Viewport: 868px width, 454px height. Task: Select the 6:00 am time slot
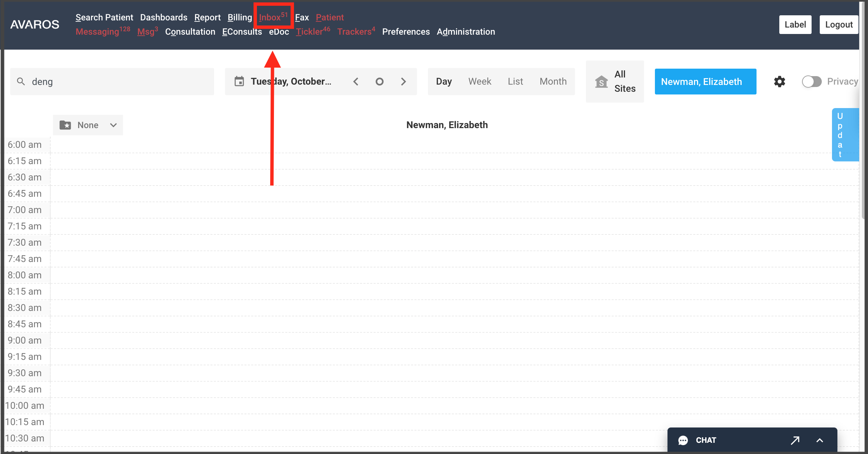tap(455, 145)
